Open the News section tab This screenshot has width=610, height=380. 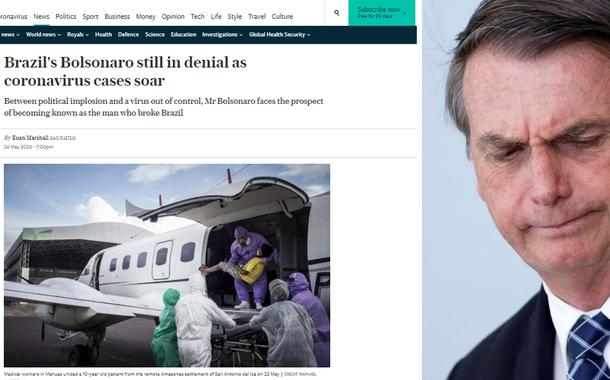click(41, 16)
